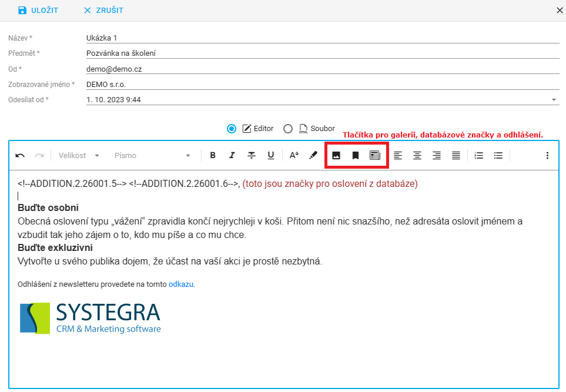Align text center
Viewport: 566px width, 392px height.
coord(417,156)
